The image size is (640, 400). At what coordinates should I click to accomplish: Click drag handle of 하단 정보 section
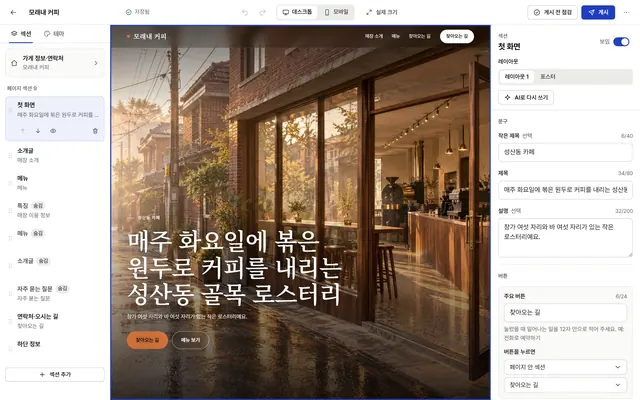click(10, 349)
